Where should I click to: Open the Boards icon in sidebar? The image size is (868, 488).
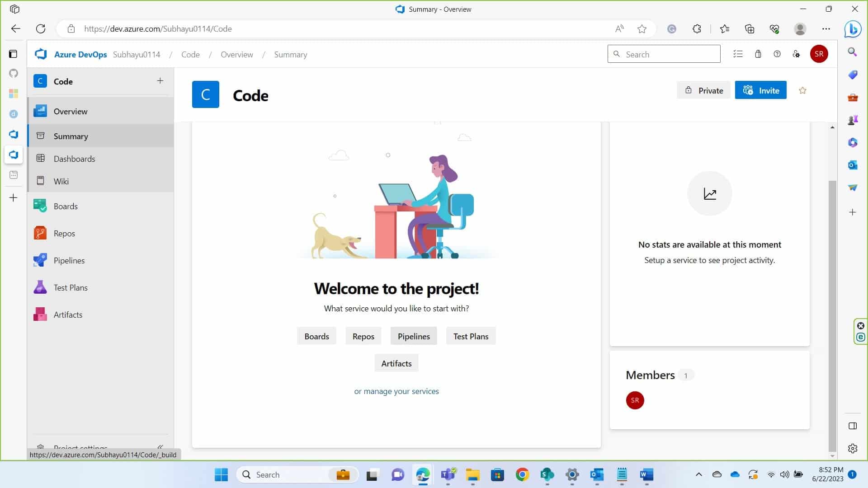click(x=40, y=206)
